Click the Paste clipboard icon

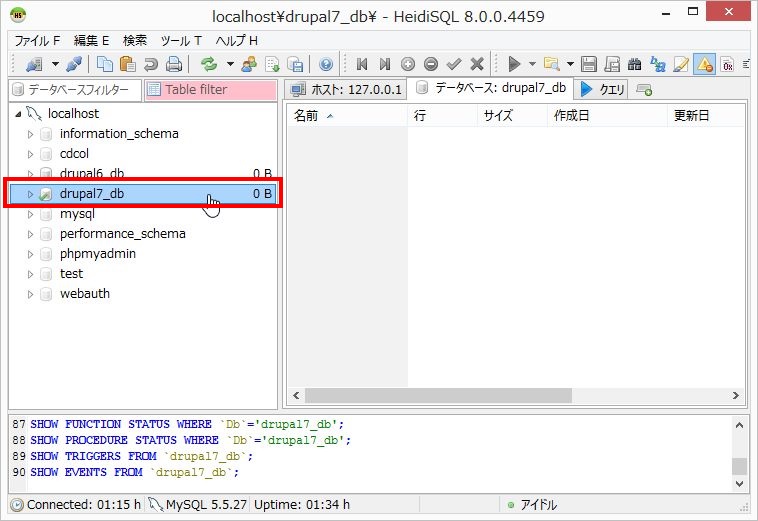click(x=128, y=64)
